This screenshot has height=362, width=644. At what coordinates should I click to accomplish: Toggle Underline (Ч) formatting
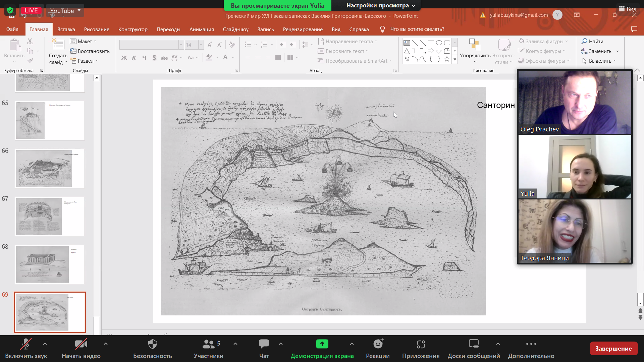(x=144, y=58)
